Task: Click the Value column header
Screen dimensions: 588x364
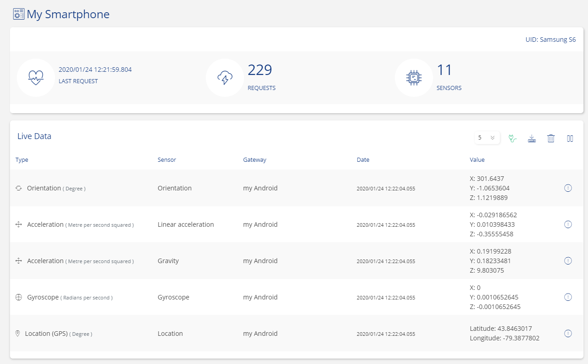Action: [x=477, y=160]
